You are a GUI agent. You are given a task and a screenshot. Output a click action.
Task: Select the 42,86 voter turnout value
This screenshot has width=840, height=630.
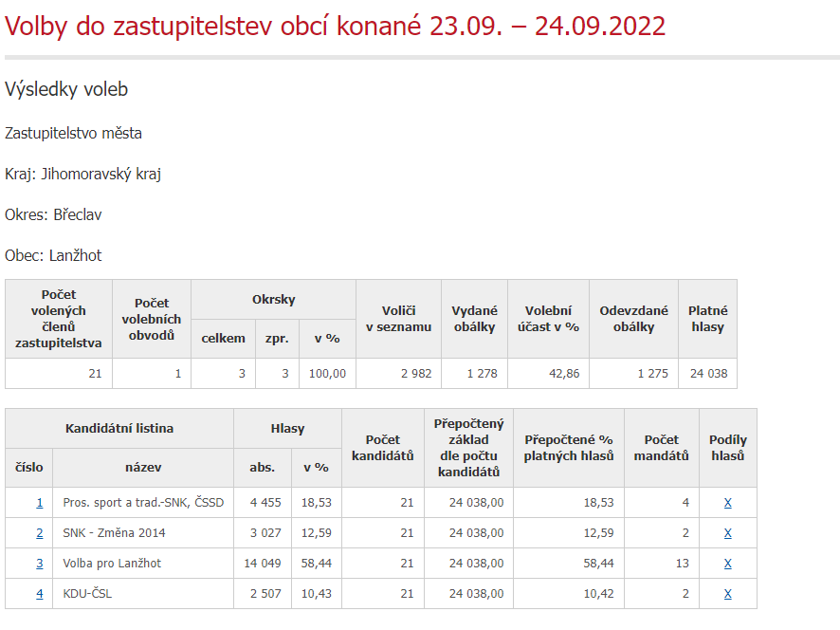pyautogui.click(x=564, y=374)
